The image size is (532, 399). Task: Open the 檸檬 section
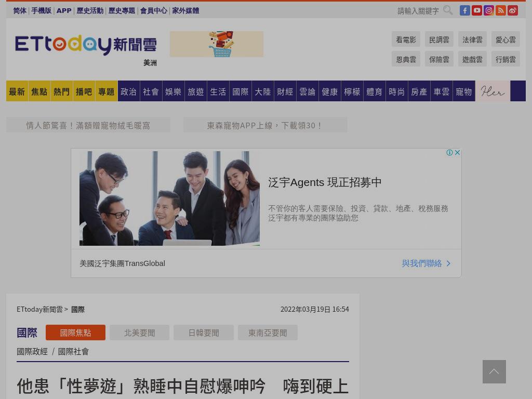tap(352, 91)
